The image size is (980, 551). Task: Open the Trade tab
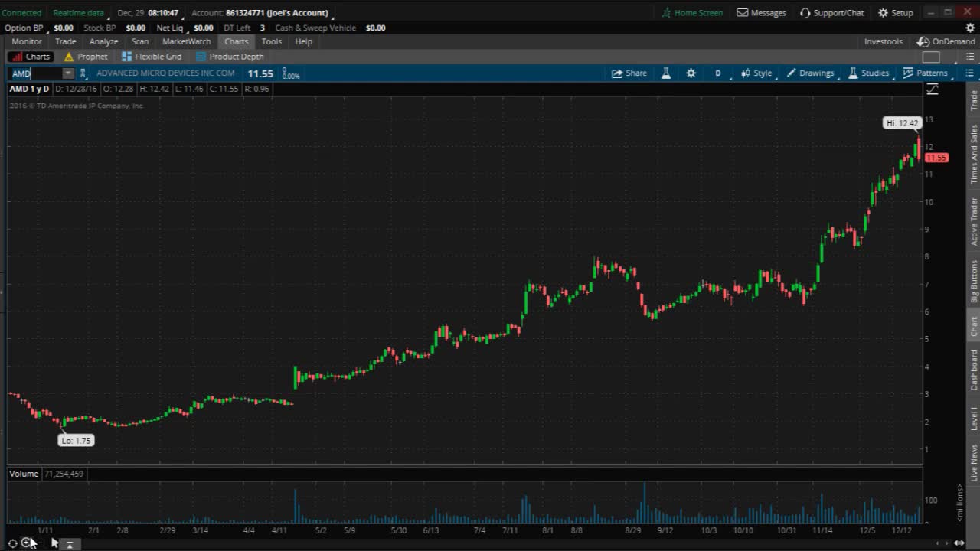click(65, 41)
